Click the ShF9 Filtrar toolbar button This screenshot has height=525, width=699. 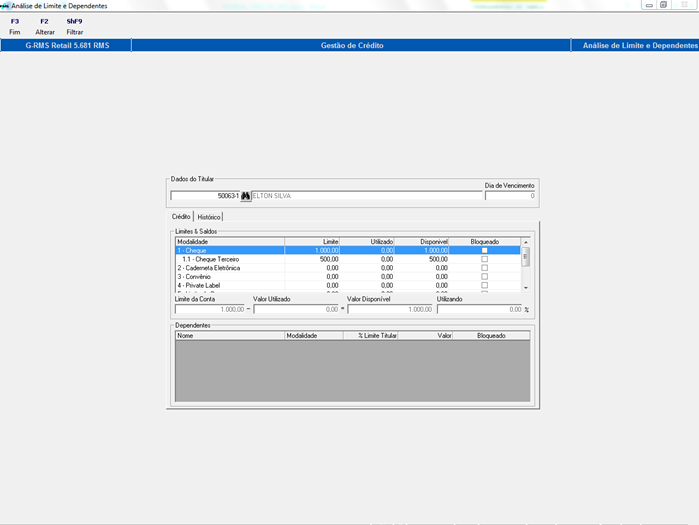click(x=74, y=27)
